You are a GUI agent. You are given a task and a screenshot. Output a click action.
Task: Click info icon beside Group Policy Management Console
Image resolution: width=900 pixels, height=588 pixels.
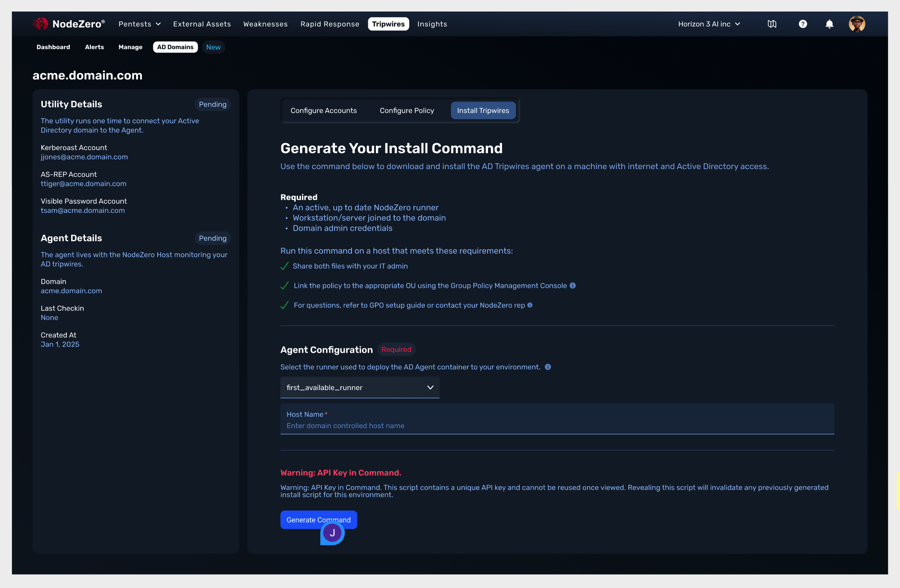573,285
